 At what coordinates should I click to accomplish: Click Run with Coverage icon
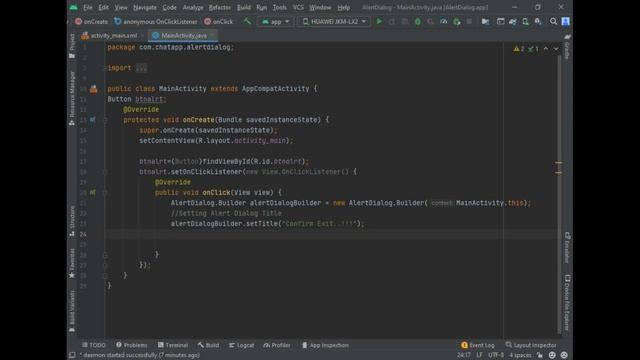point(430,21)
